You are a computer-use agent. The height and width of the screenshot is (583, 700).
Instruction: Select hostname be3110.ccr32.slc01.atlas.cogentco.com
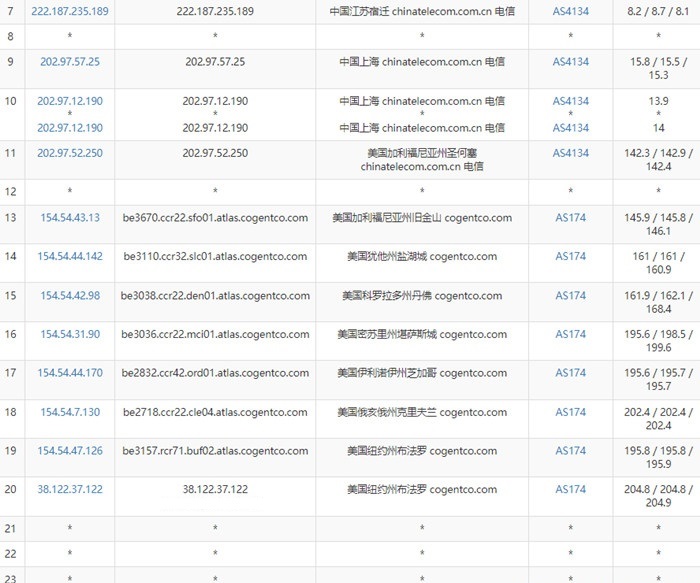215,257
